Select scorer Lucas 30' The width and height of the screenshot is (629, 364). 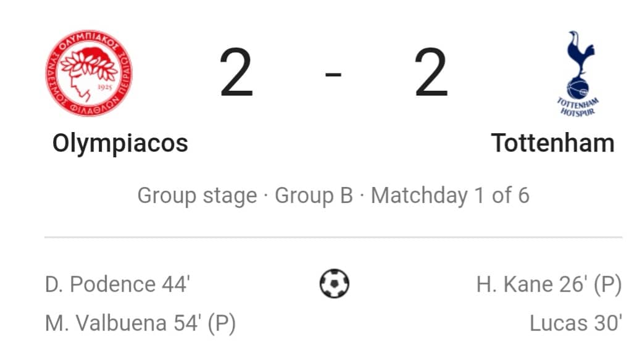[x=576, y=323]
